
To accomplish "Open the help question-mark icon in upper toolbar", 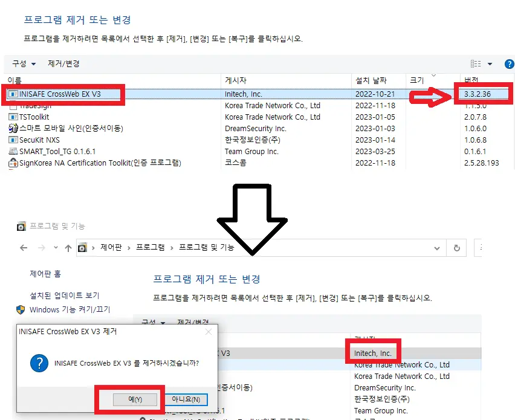I will pos(509,63).
